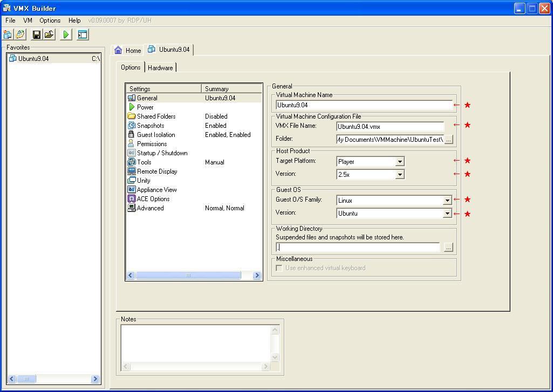Click the Virtual Machine Name input field
Screen dimensions: 553x392
pos(364,105)
